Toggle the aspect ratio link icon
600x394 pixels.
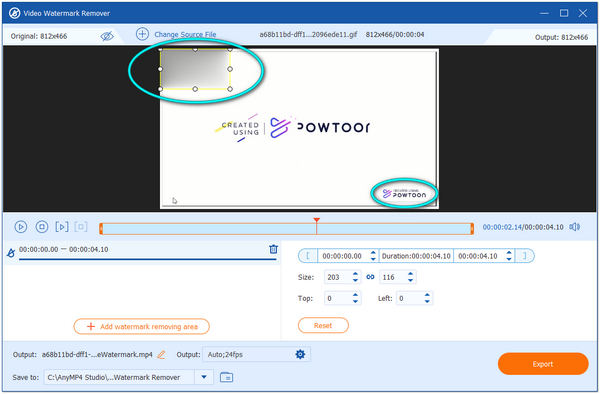(x=370, y=277)
